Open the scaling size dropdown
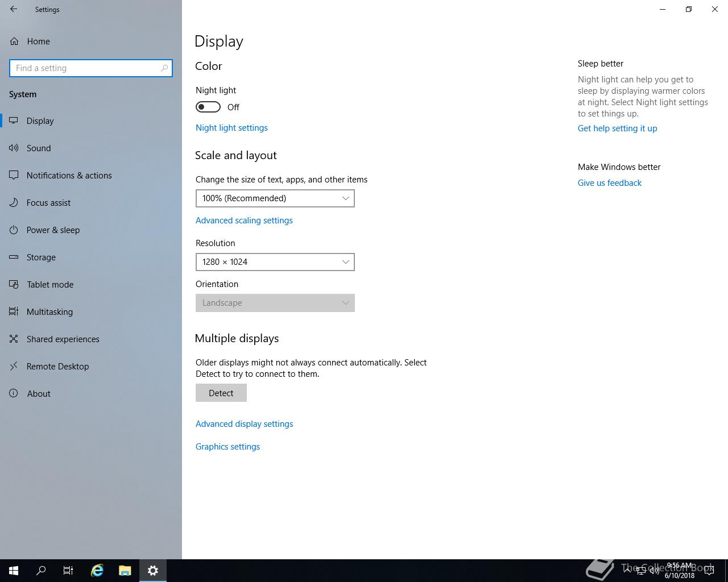This screenshot has height=582, width=728. (275, 198)
